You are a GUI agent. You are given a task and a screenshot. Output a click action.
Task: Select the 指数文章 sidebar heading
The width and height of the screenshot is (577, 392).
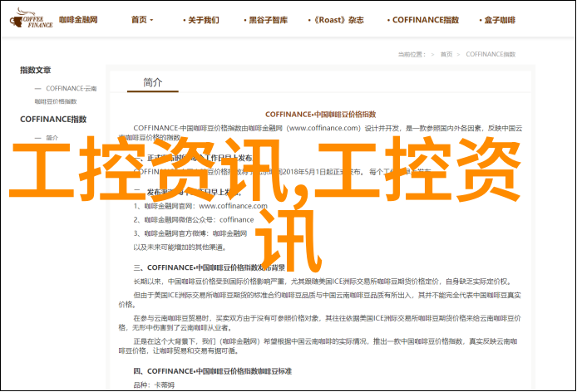click(x=36, y=71)
